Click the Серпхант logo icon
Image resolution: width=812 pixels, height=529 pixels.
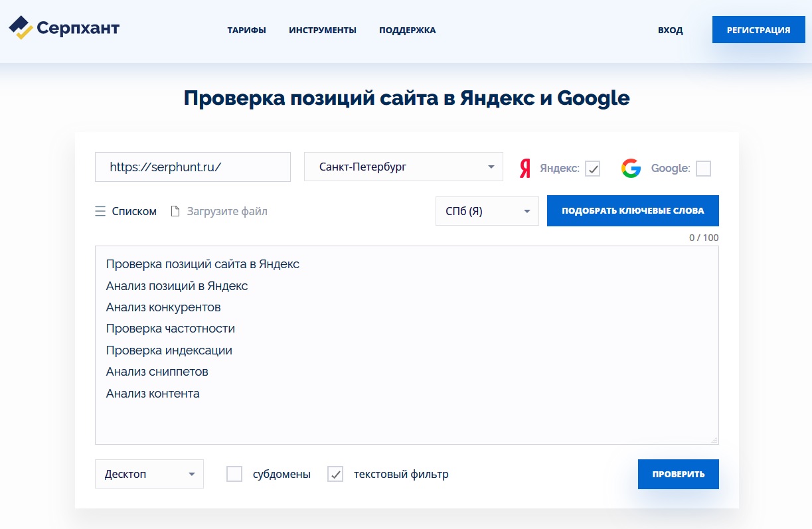[x=21, y=28]
